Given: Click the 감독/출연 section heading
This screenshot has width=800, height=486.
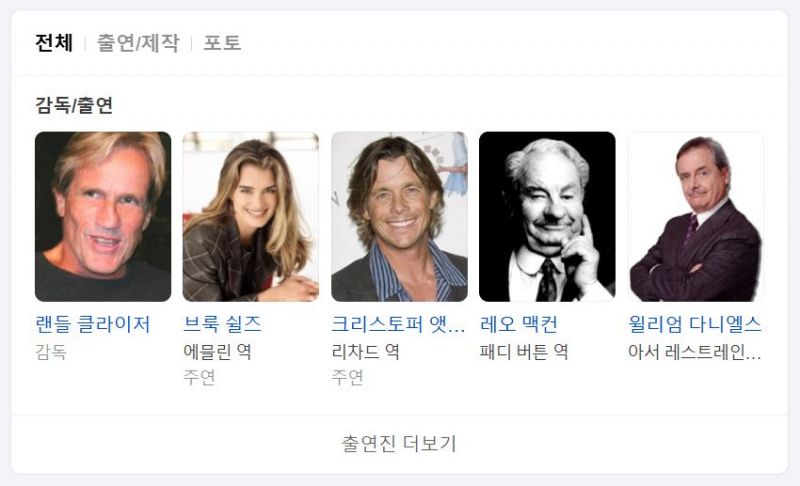Looking at the screenshot, I should (74, 105).
